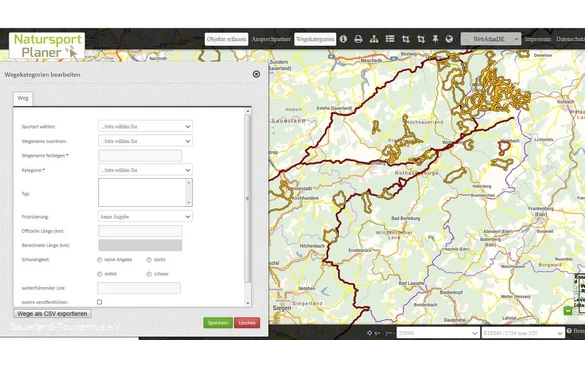Open the 'Sportart wählen' dropdown
The width and height of the screenshot is (585, 366).
pyautogui.click(x=146, y=126)
